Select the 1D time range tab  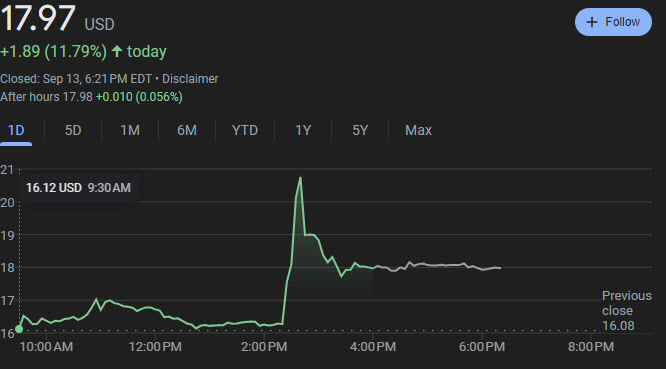pyautogui.click(x=16, y=130)
